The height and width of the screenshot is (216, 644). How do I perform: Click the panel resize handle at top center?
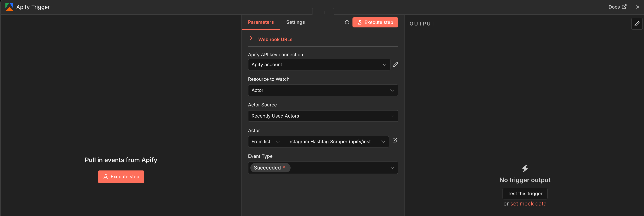[x=323, y=12]
